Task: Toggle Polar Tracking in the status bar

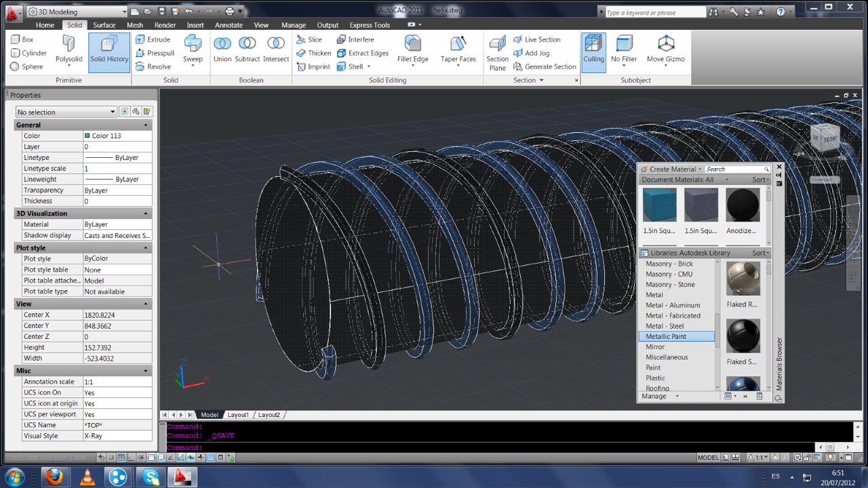Action: click(140, 457)
